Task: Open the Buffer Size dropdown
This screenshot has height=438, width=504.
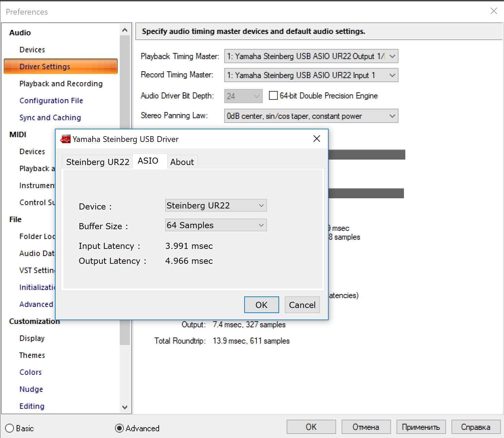Action: (x=216, y=225)
